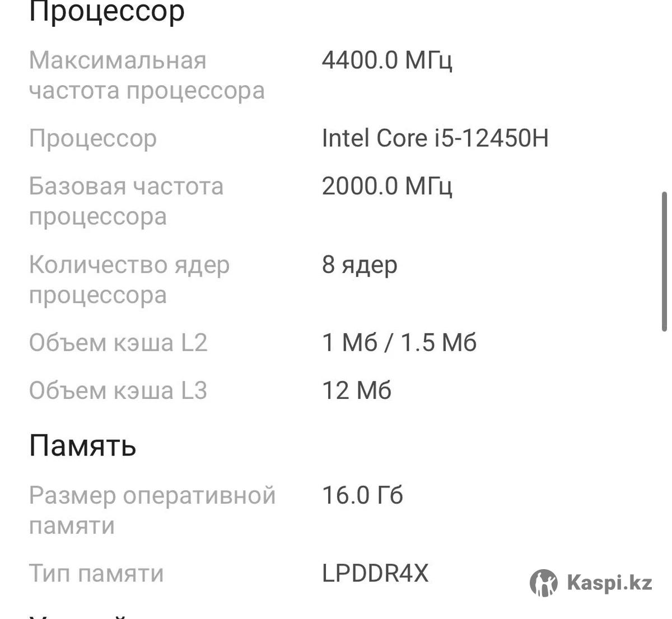
Task: Click the Размер оперативной памяти label
Action: click(152, 510)
